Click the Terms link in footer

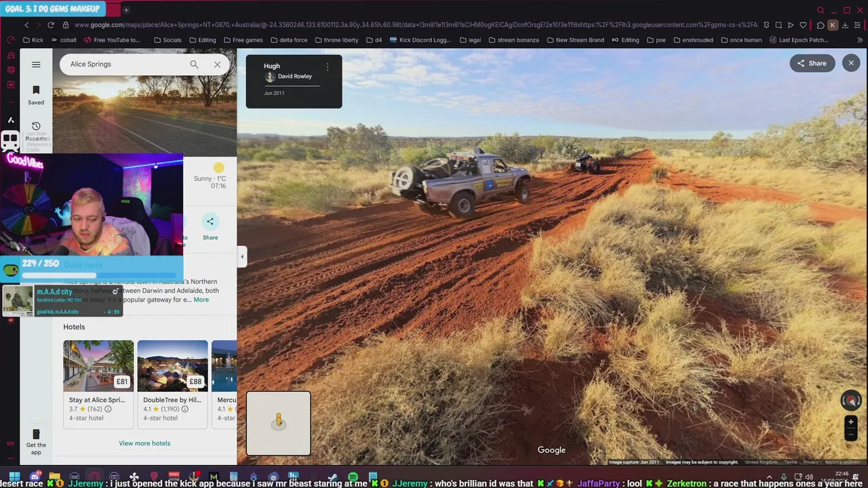click(x=791, y=462)
